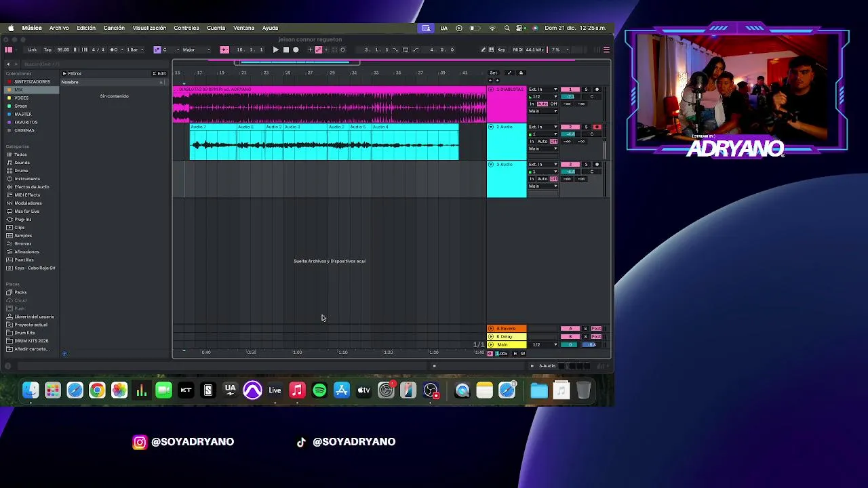Toggle the automation lock icon
Viewport: 868px width, 488px height.
click(x=521, y=73)
